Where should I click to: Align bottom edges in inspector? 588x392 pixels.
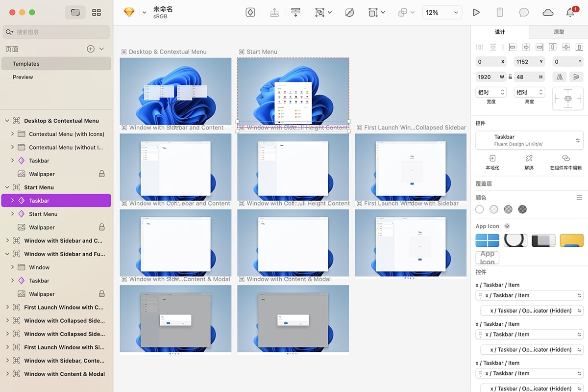tap(579, 48)
